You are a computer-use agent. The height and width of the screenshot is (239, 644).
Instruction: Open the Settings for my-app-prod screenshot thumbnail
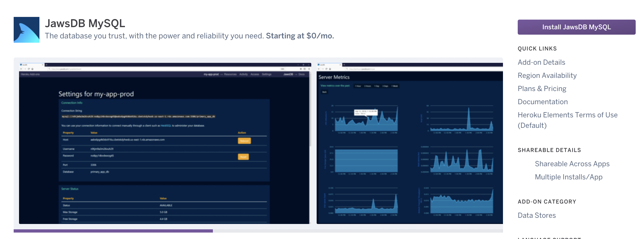(x=165, y=143)
